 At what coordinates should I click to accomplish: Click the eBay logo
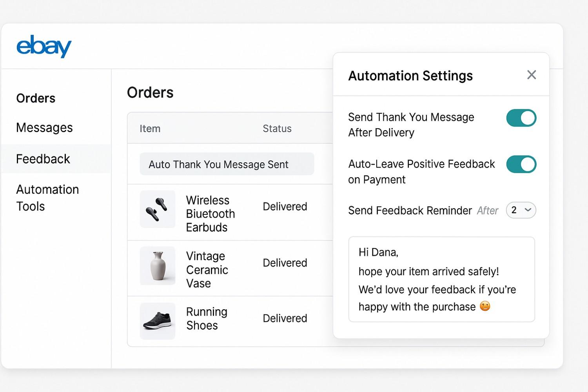pos(44,46)
